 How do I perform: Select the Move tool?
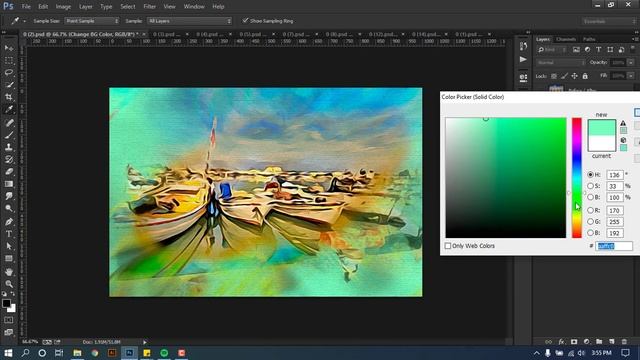[x=9, y=48]
